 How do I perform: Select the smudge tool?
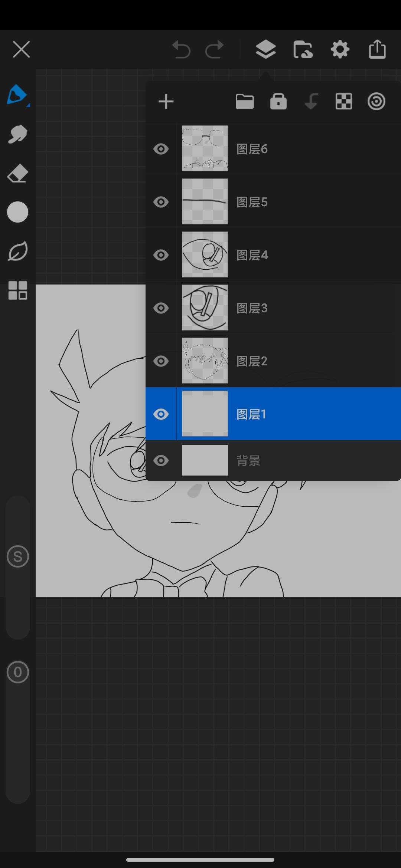(x=17, y=134)
